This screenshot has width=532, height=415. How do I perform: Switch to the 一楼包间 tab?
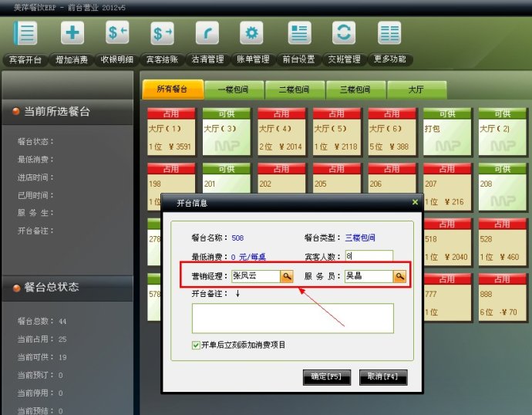coord(234,89)
